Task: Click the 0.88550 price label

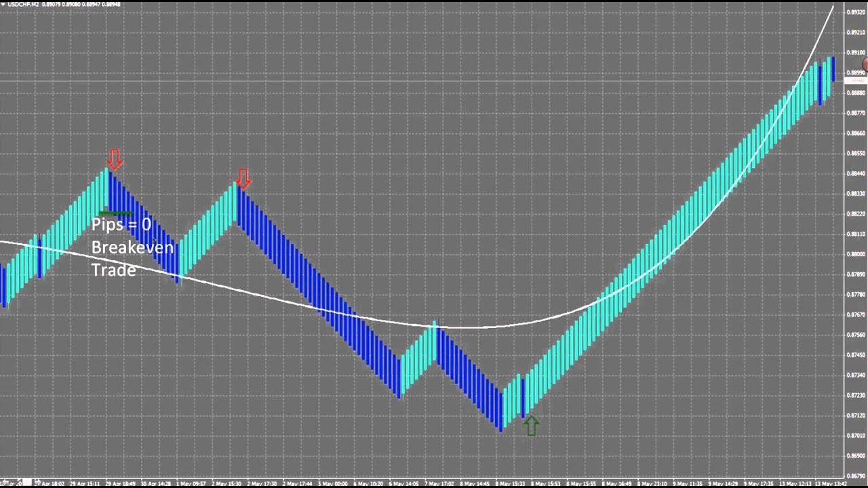Action: [x=856, y=154]
